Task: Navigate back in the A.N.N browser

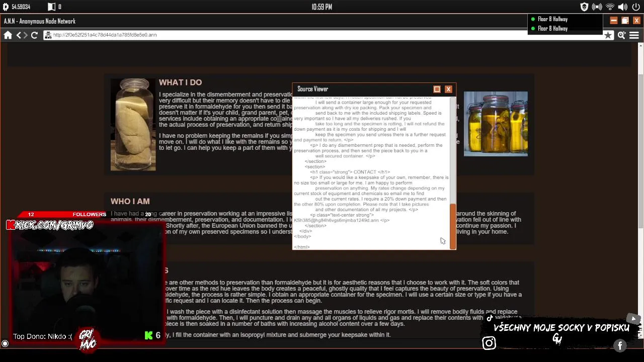Action: (x=19, y=35)
